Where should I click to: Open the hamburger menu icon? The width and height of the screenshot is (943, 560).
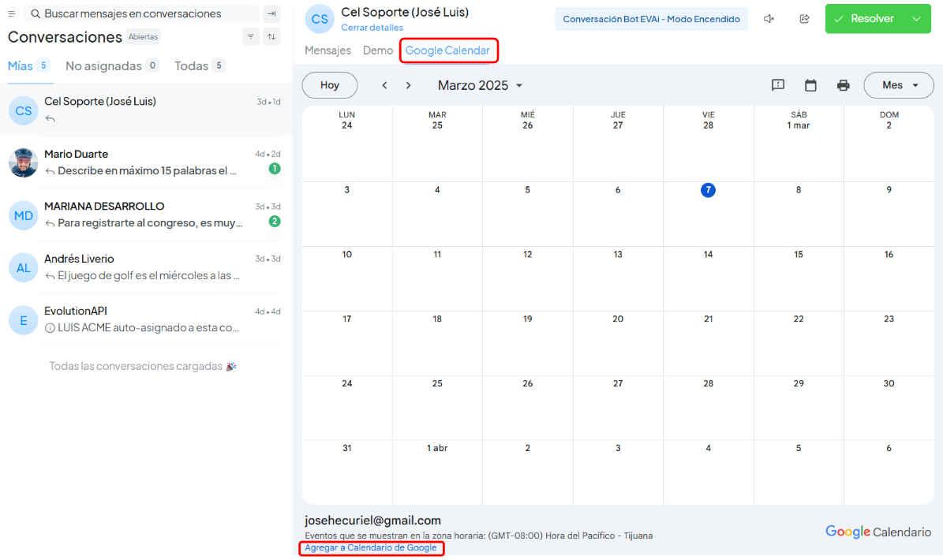pyautogui.click(x=11, y=13)
